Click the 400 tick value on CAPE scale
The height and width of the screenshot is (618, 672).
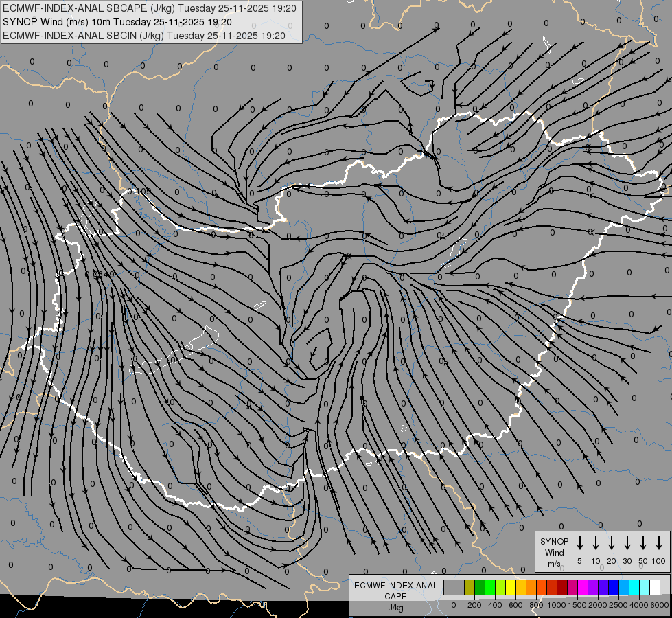click(495, 605)
